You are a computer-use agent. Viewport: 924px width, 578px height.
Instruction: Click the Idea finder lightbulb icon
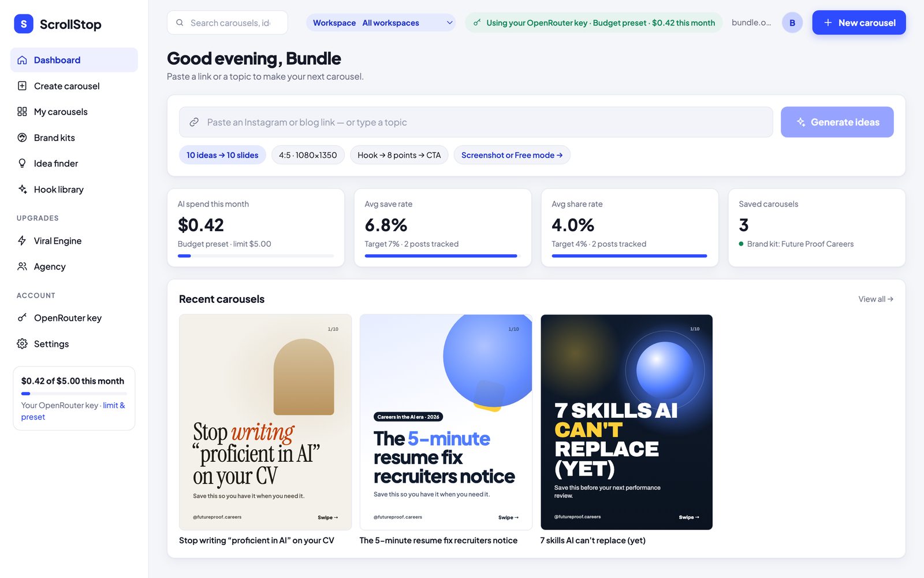point(22,163)
